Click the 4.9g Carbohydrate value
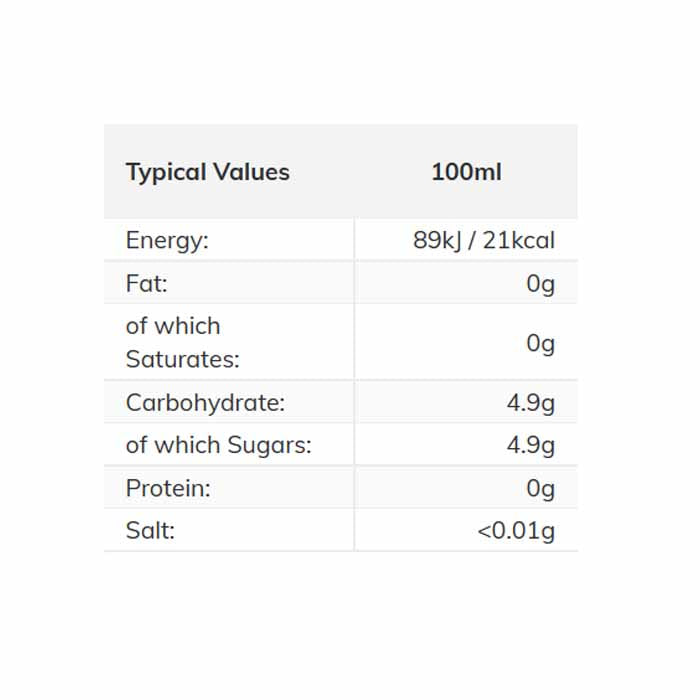 click(x=530, y=403)
